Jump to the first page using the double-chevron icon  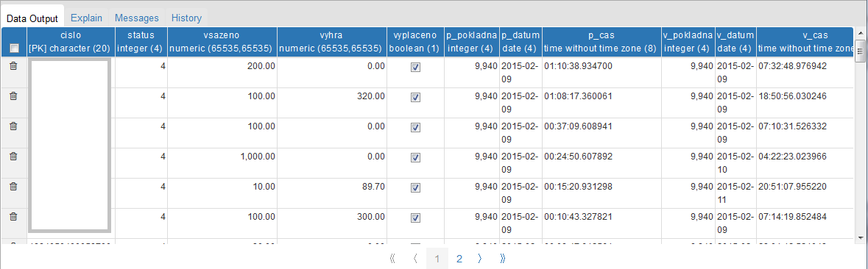coord(392,259)
